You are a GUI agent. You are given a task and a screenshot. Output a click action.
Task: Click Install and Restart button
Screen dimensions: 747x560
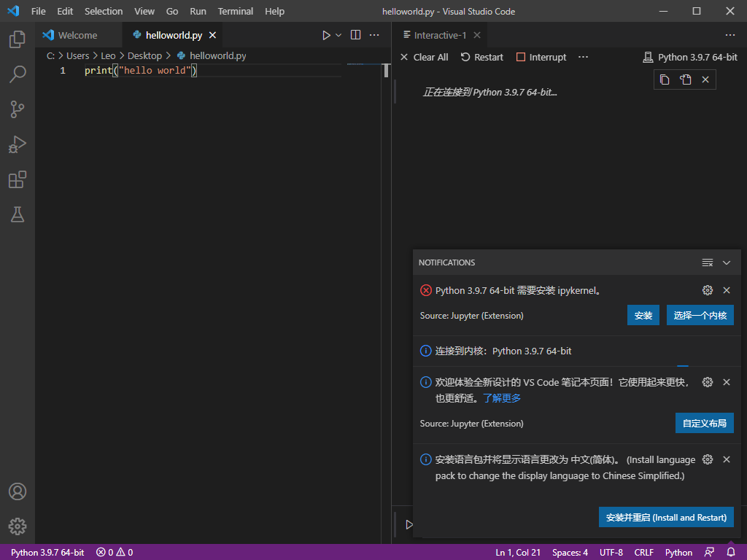(x=666, y=517)
